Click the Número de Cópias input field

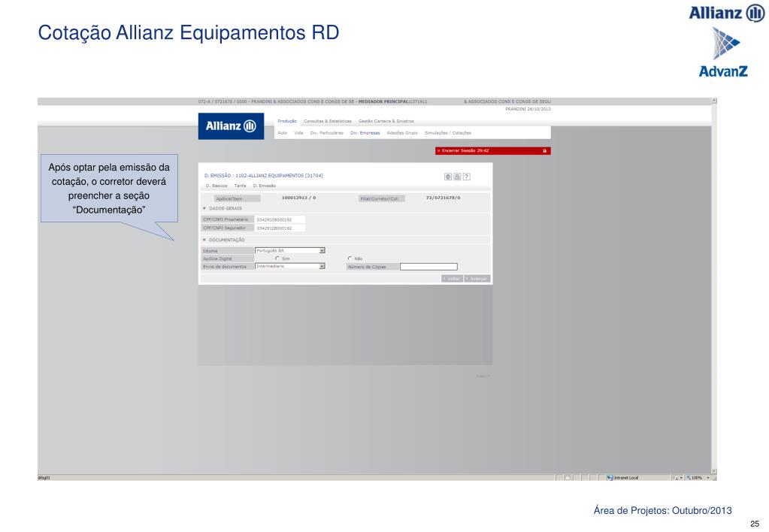pos(428,267)
